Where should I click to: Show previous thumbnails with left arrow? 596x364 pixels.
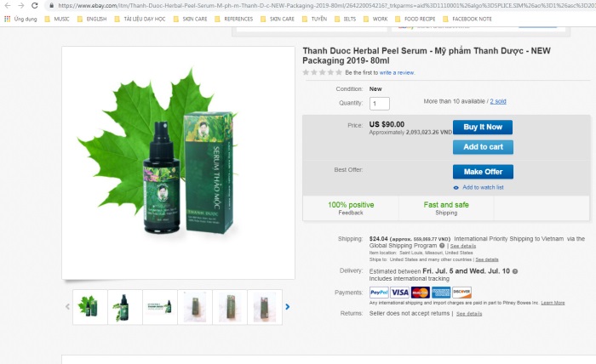[68, 306]
